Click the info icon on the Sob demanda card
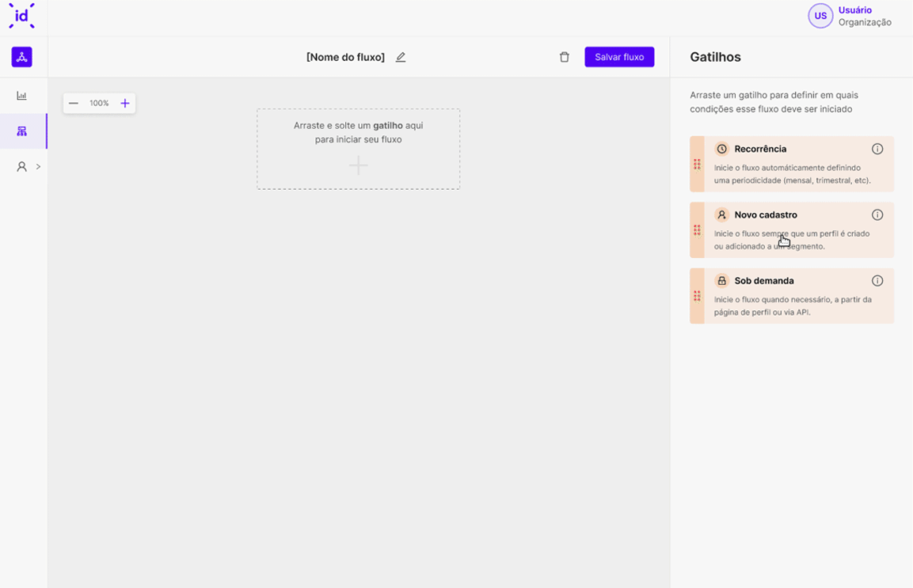Image resolution: width=913 pixels, height=588 pixels. (x=877, y=280)
